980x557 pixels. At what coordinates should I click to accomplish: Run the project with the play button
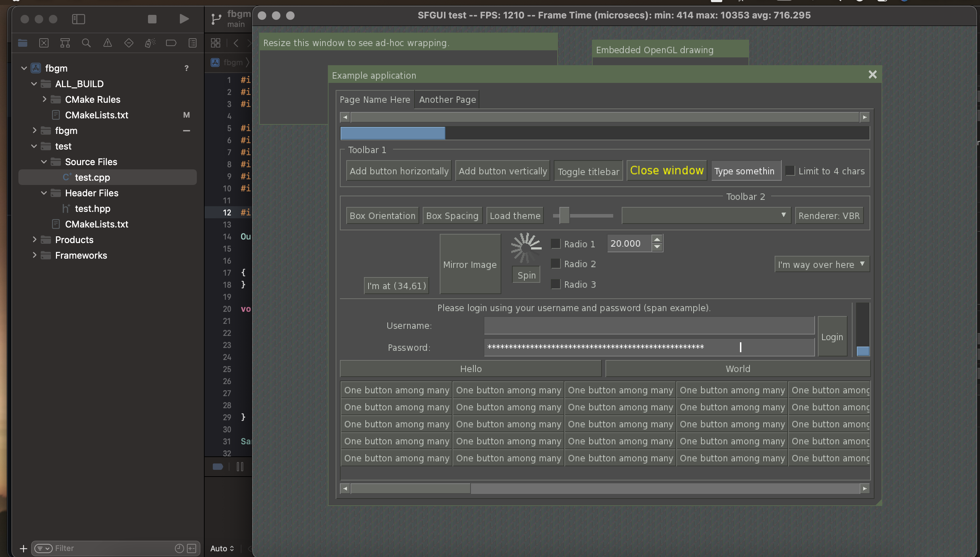[x=184, y=18]
